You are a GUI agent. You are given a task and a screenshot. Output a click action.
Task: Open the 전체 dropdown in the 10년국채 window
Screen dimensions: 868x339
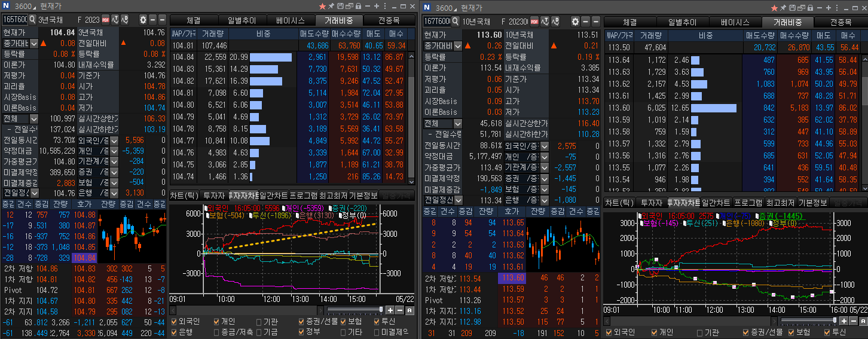tap(459, 123)
